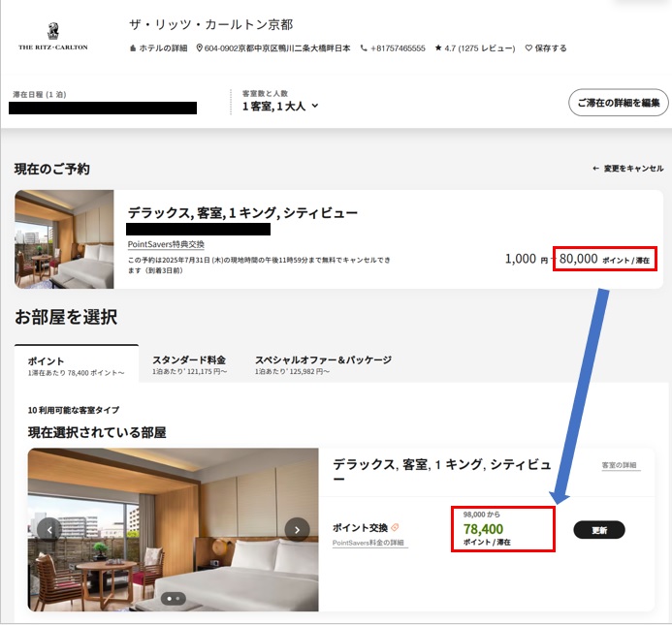672x625 pixels.
Task: Click 10 利用可能な客室タイプ text
Action: coord(74,410)
